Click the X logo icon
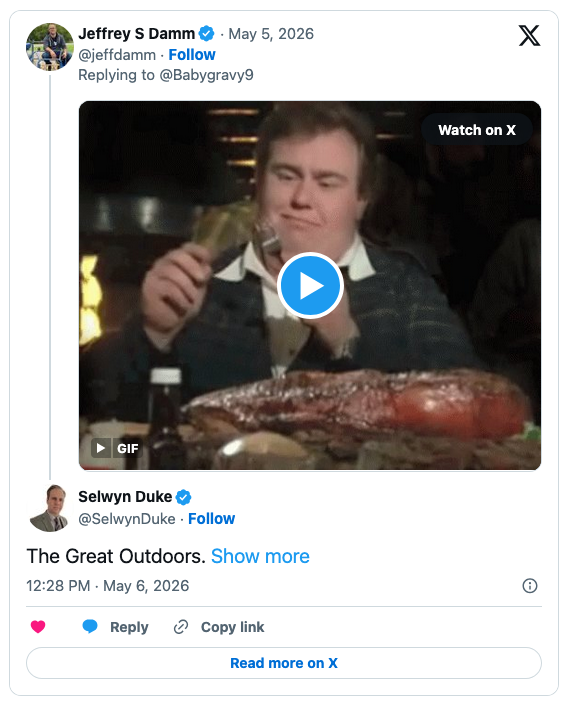 [529, 35]
